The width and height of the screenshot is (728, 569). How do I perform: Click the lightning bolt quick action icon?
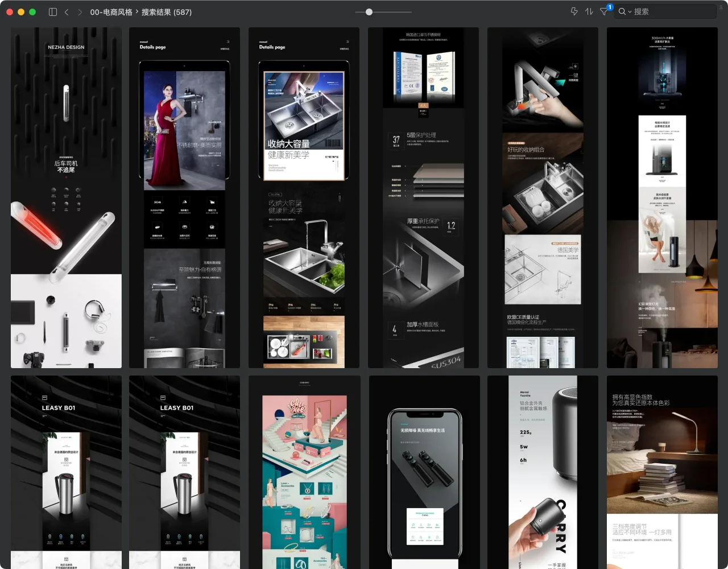point(574,11)
